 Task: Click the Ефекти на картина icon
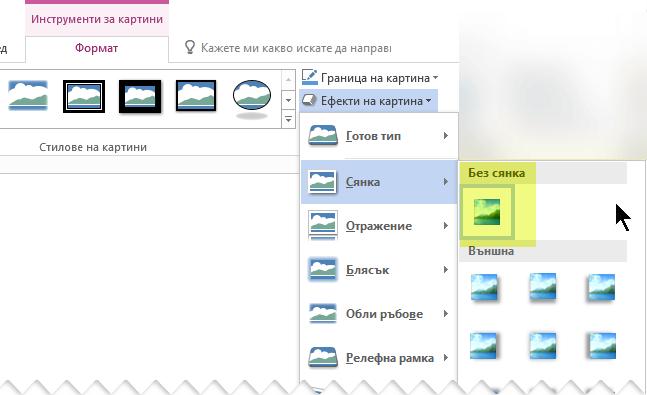(x=309, y=100)
